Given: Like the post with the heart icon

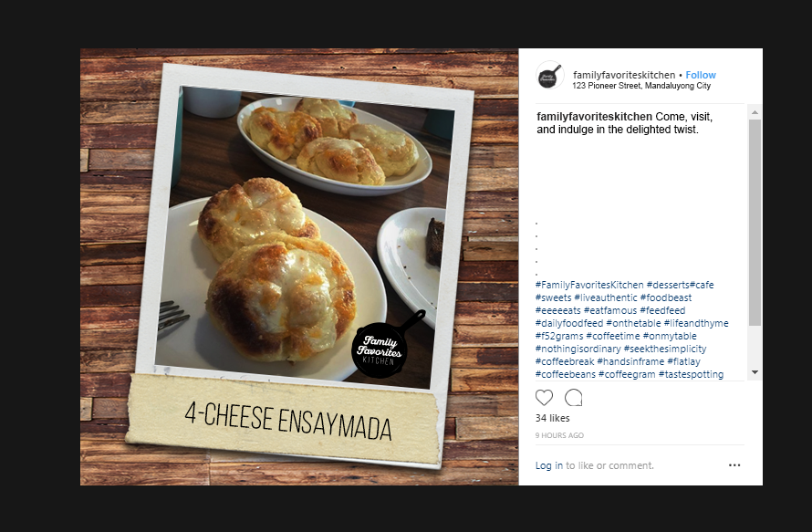Looking at the screenshot, I should coord(544,398).
